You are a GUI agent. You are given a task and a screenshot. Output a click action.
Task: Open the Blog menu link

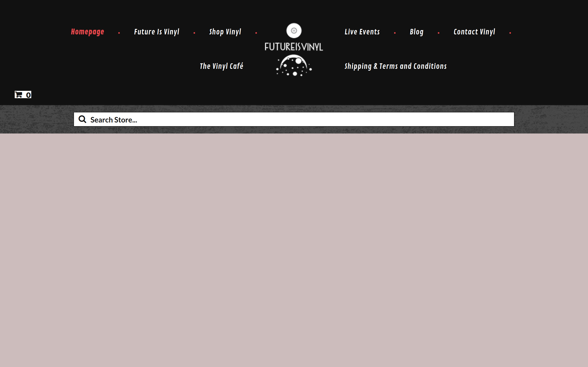point(416,32)
